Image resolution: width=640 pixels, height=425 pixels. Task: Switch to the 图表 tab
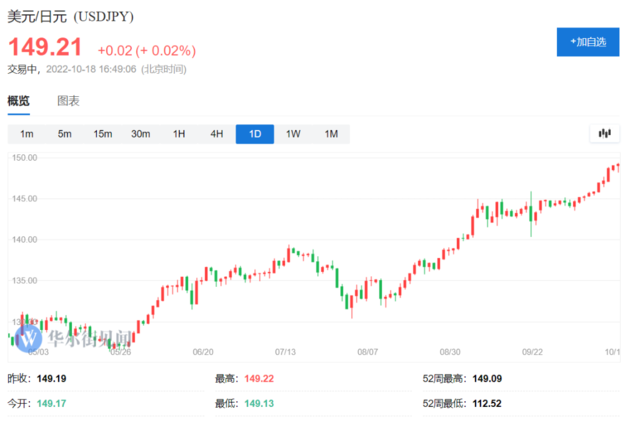[x=68, y=101]
